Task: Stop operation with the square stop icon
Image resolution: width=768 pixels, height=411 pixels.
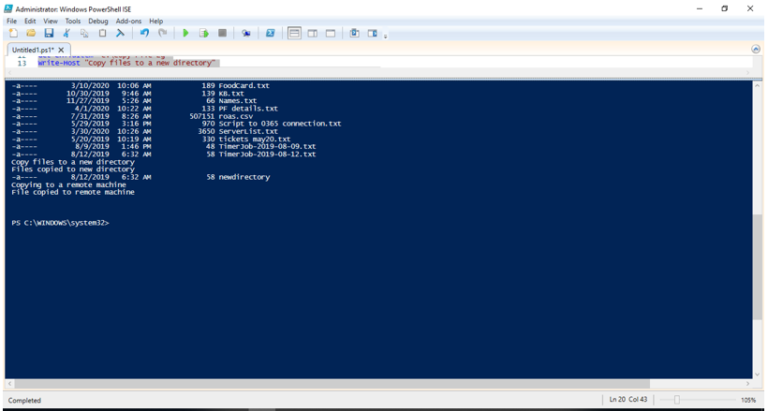Action: (x=222, y=33)
